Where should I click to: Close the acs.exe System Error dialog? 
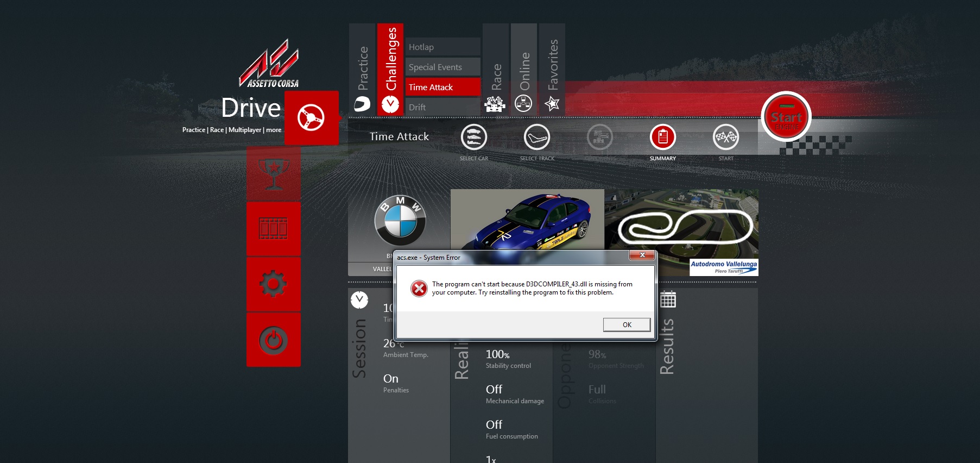[642, 255]
